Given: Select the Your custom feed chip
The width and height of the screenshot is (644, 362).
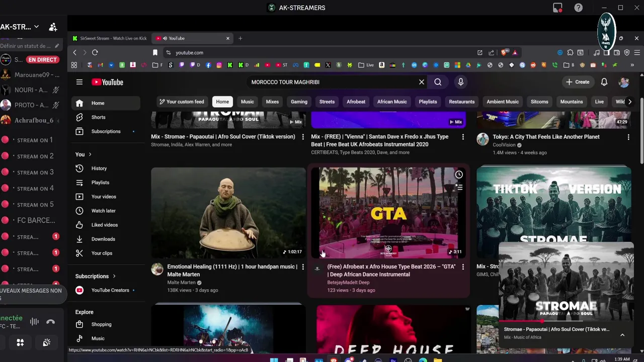Looking at the screenshot, I should tap(182, 102).
